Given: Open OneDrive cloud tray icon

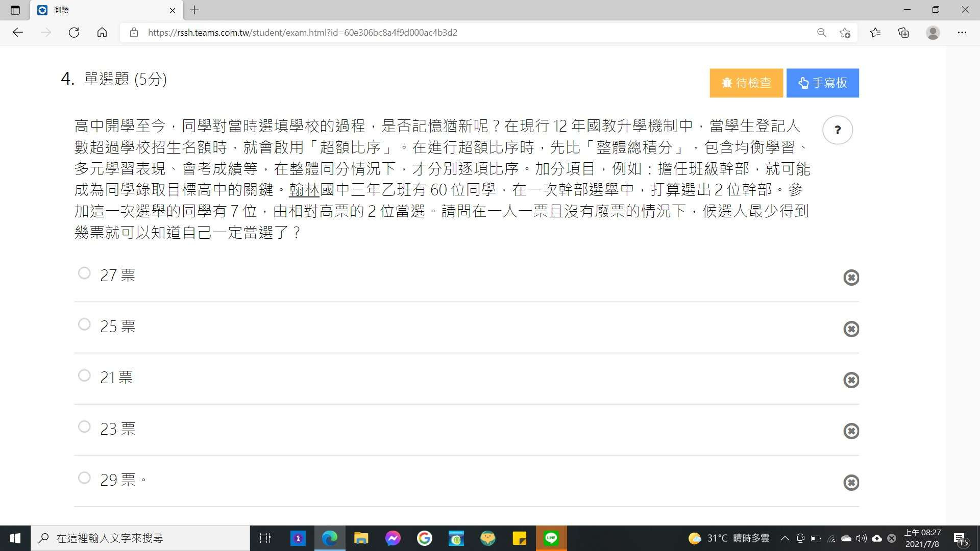Looking at the screenshot, I should (846, 538).
